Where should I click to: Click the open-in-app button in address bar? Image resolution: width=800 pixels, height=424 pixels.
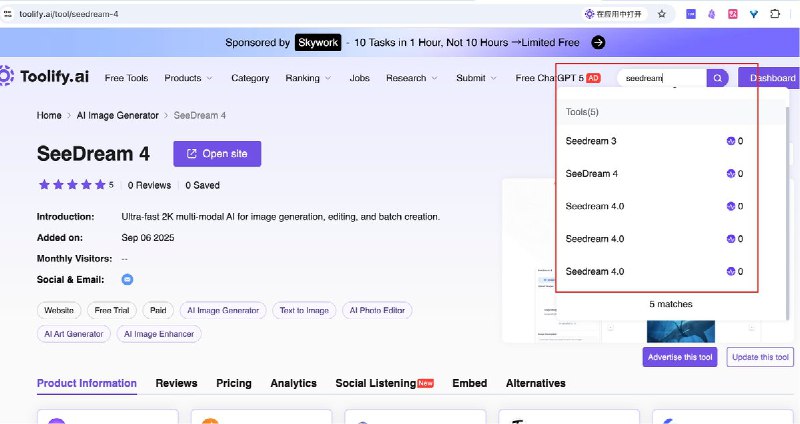pos(614,14)
